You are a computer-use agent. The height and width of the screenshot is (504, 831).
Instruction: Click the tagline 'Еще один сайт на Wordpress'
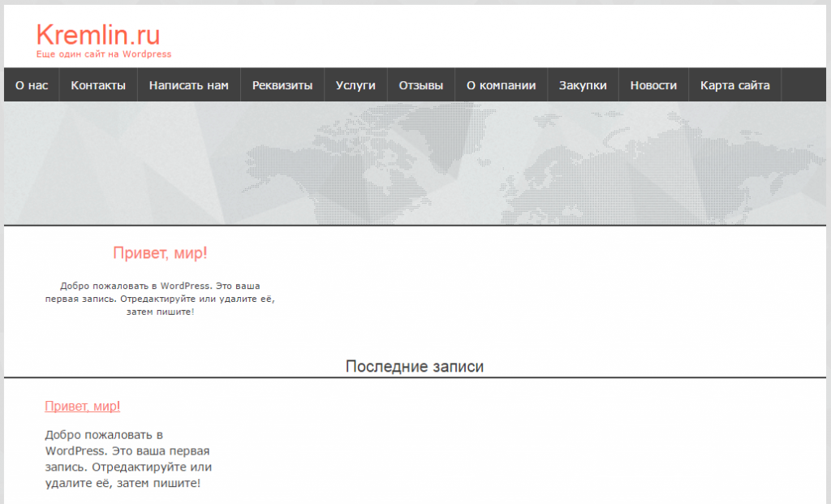click(x=104, y=54)
